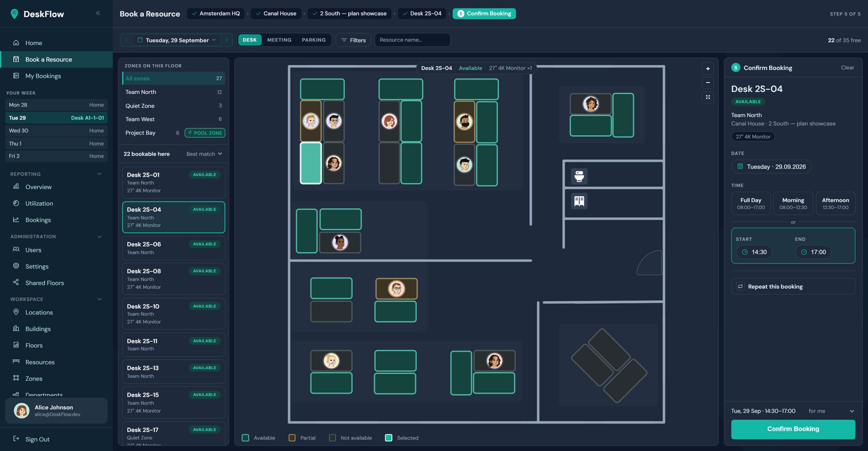Screen dimensions: 868x451
Task: Open Locations in Workspace
Action: (56, 312)
